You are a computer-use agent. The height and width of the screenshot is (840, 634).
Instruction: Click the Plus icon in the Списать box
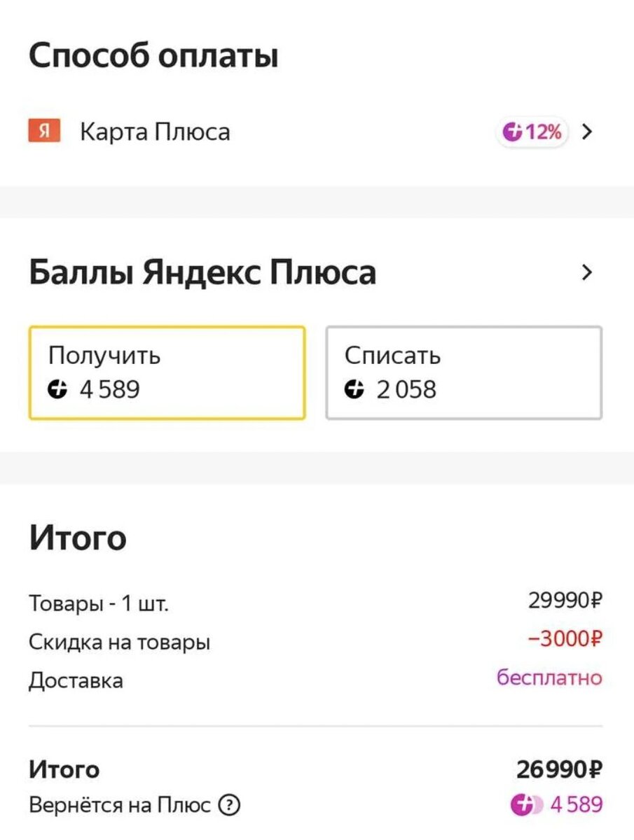coord(355,390)
